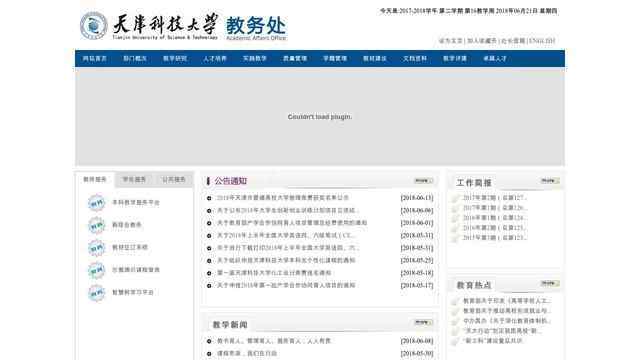The height and width of the screenshot is (360, 640).
Task: Go to 网站首页 in the blue nav bar
Action: click(95, 58)
